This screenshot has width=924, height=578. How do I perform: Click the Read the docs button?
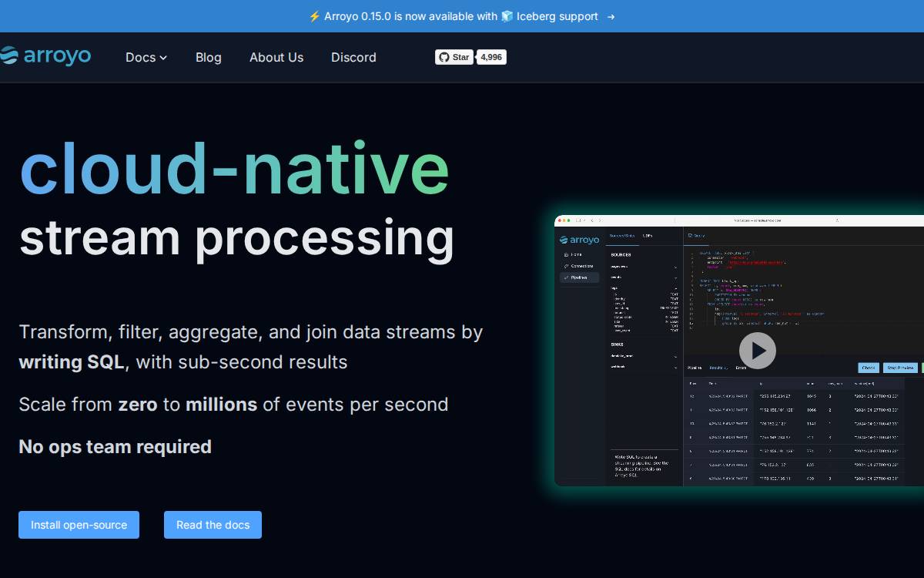213,525
